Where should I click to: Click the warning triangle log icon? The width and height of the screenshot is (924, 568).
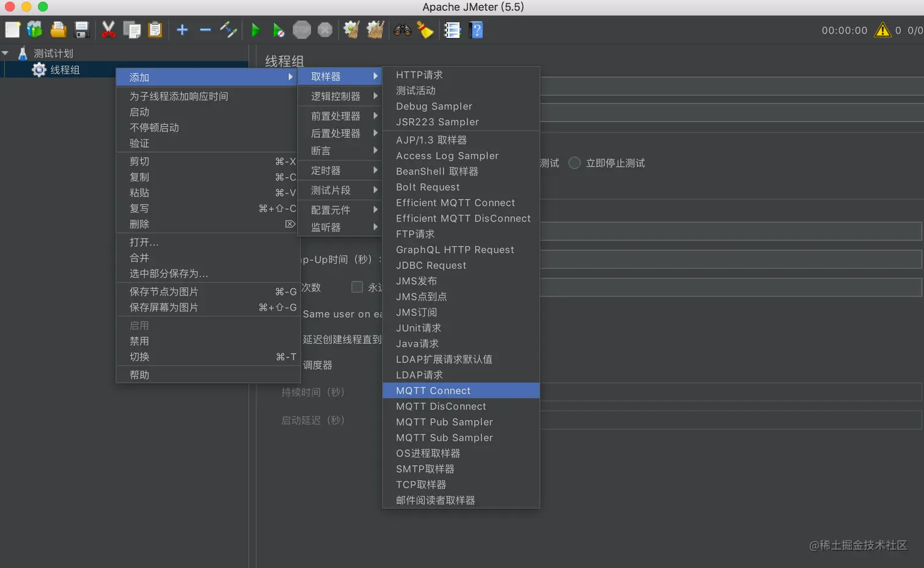click(882, 30)
